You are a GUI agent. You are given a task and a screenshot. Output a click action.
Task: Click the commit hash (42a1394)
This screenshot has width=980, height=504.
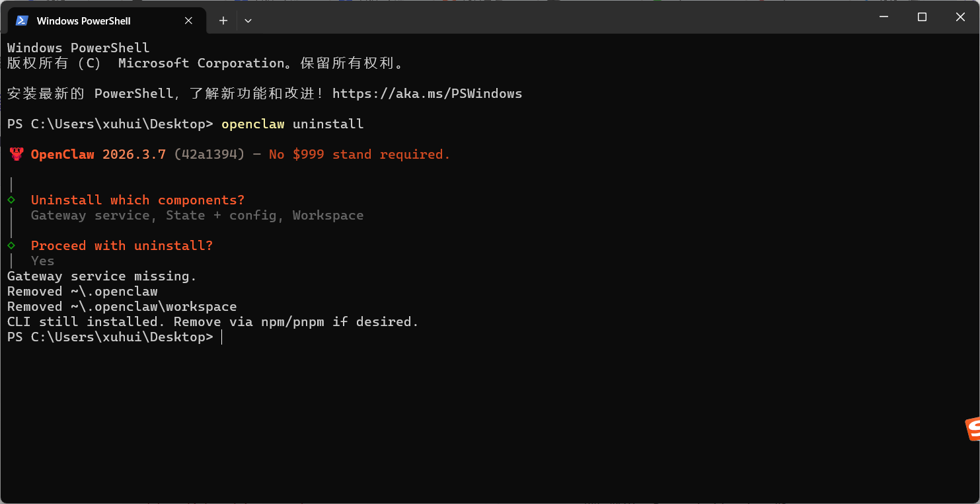(209, 155)
